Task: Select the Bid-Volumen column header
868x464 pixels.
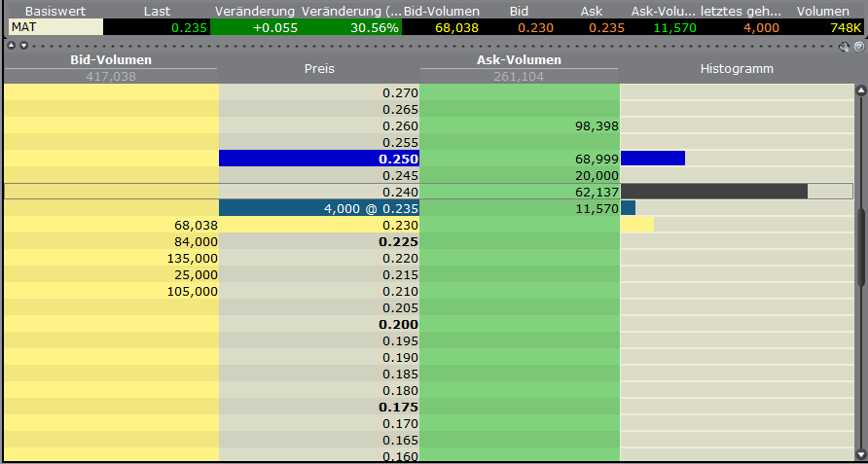Action: [111, 60]
